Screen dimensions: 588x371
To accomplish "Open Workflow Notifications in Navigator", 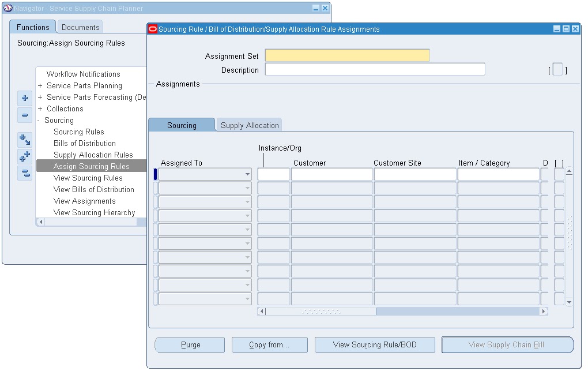I will (83, 74).
